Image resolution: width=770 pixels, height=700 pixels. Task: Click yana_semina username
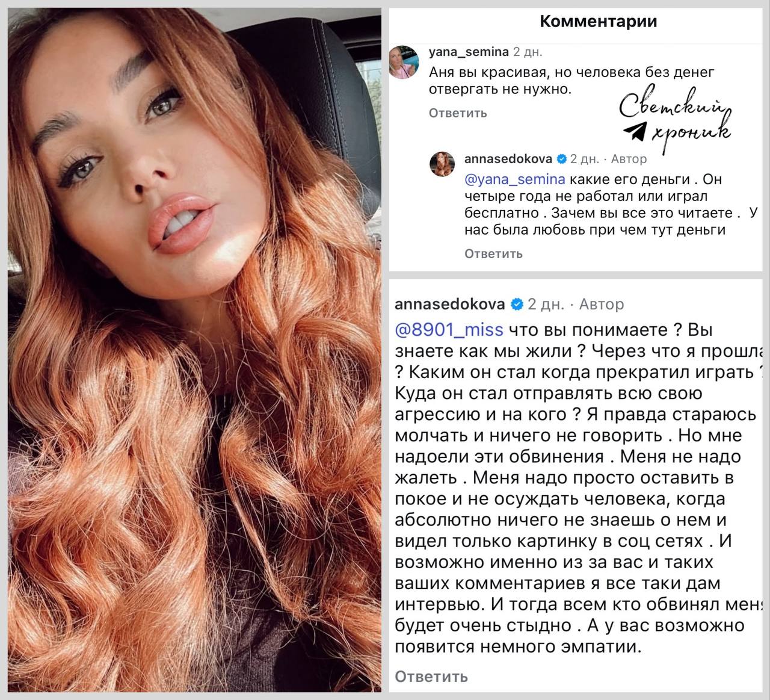click(x=469, y=52)
